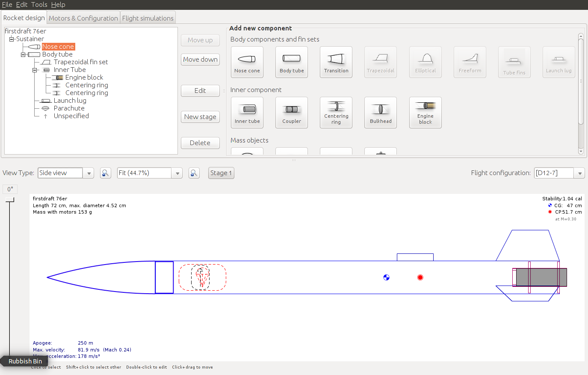
Task: Add an Inner tube component
Action: (x=247, y=113)
